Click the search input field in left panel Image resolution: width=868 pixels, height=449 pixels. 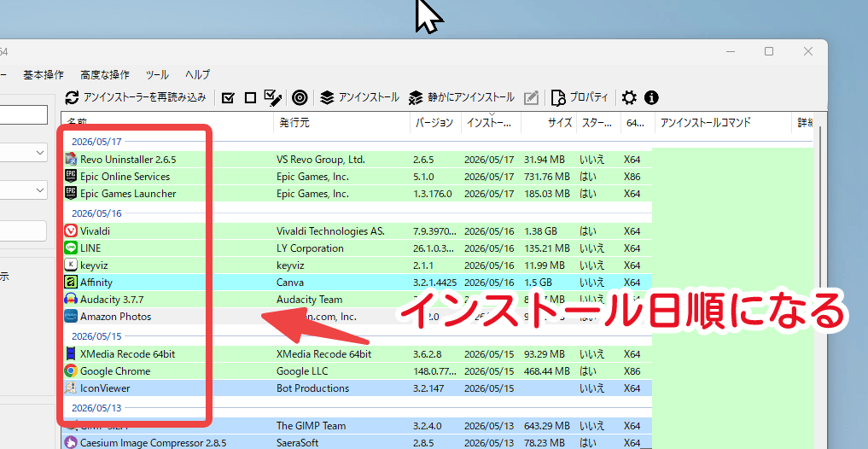coord(23,115)
